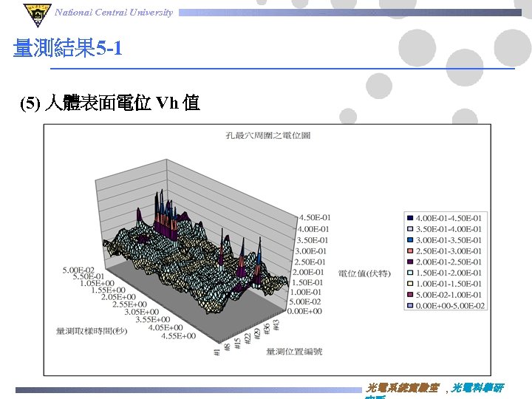Viewport: 532px width, 399px height.
Task: Select the heading '(5) 人體表面電位 Vh 值'
Action: (x=109, y=103)
